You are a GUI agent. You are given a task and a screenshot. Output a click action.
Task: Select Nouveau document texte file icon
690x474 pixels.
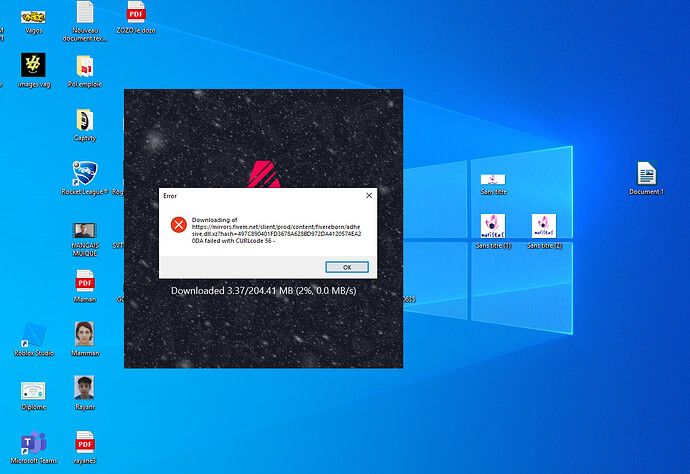point(85,12)
